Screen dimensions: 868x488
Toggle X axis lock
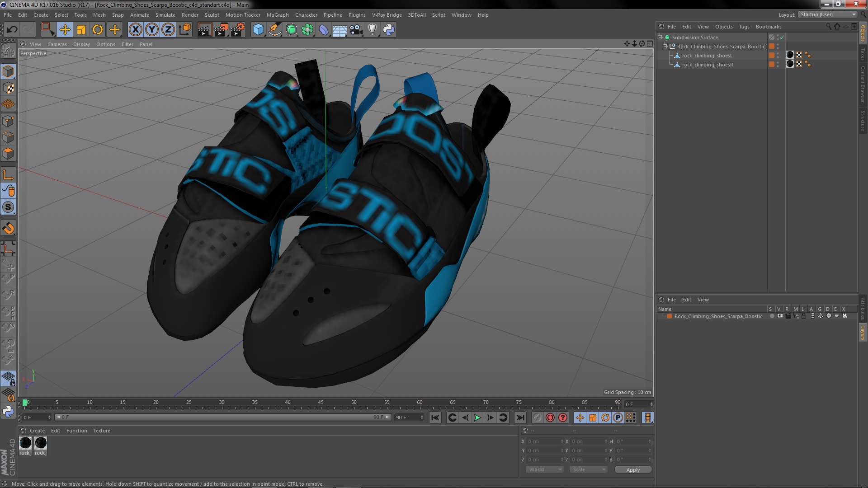(135, 30)
